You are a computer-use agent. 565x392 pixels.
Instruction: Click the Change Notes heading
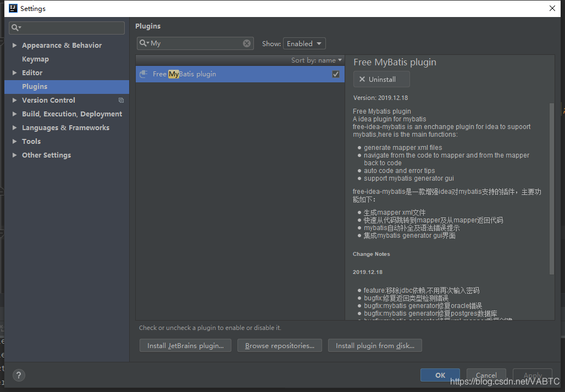click(x=371, y=254)
